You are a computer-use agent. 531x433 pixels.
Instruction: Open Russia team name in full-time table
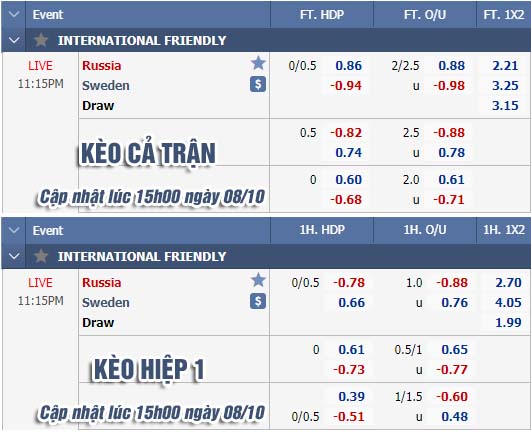pyautogui.click(x=102, y=65)
